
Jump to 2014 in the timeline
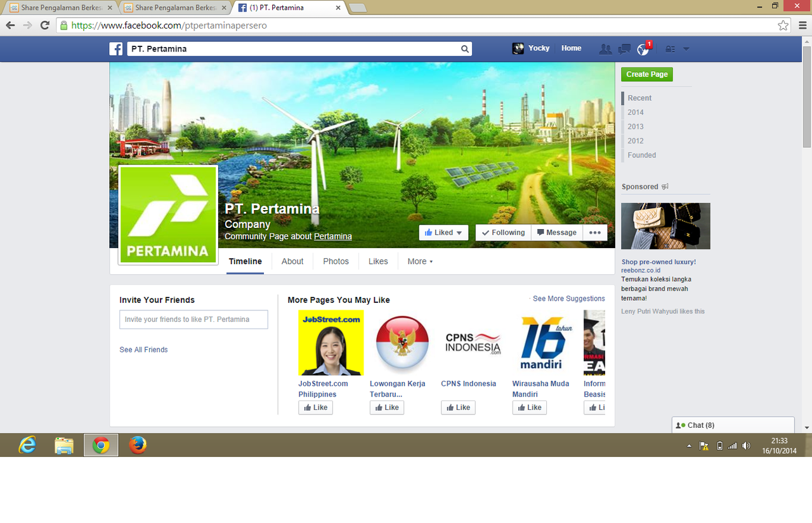point(636,112)
